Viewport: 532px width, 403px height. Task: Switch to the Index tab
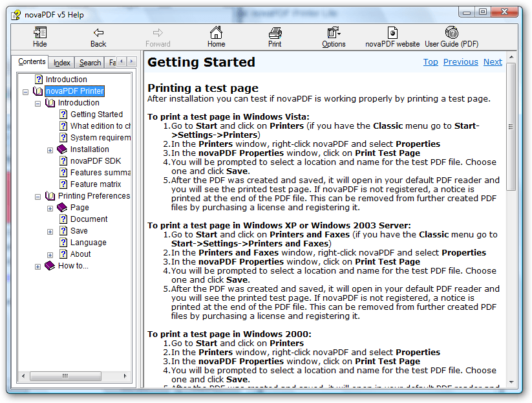pyautogui.click(x=61, y=63)
